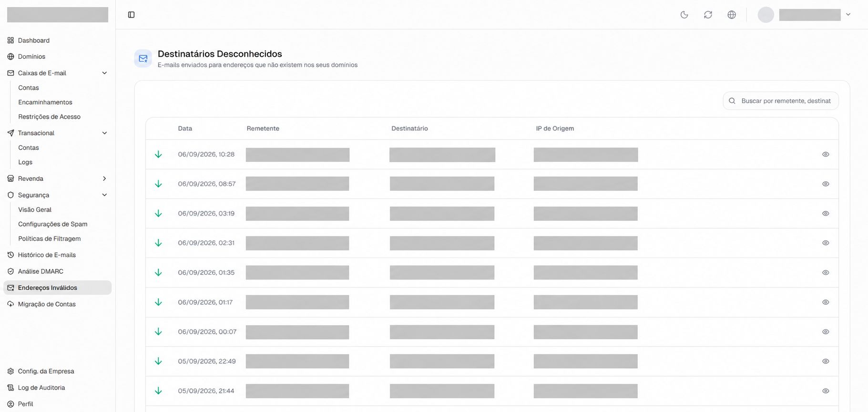Open Endereços Inválidos menu item

point(58,288)
